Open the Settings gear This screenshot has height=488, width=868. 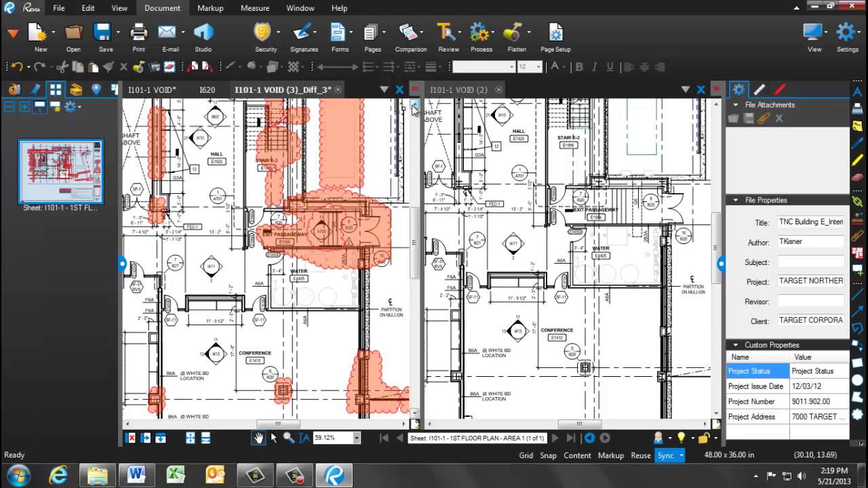point(846,33)
